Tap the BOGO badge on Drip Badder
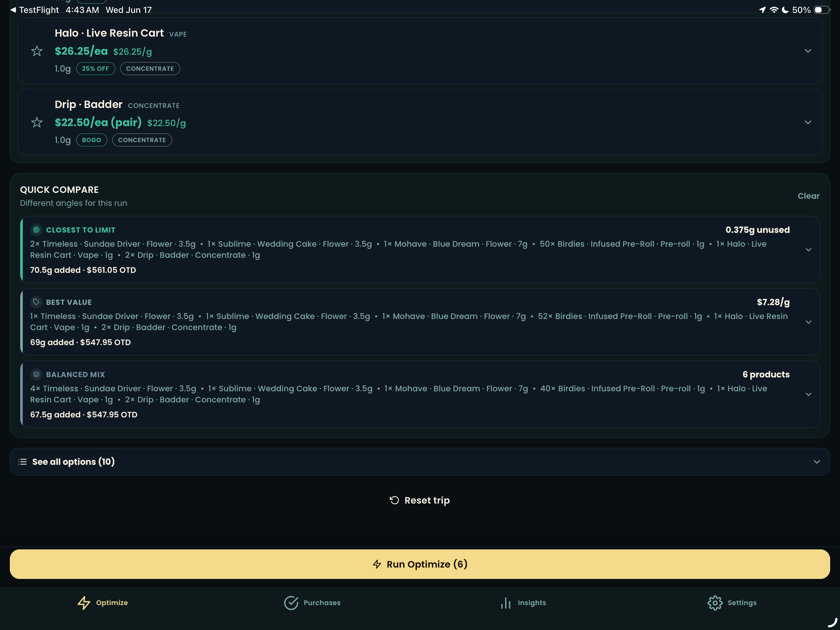The height and width of the screenshot is (630, 840). point(92,140)
